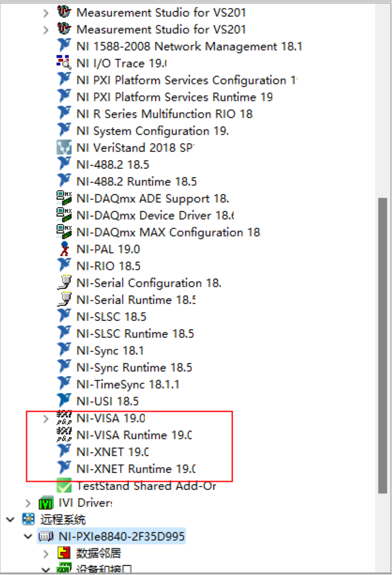Expand the NI-VISA 19.0 node
Screen dimensions: 392x575
(x=46, y=419)
